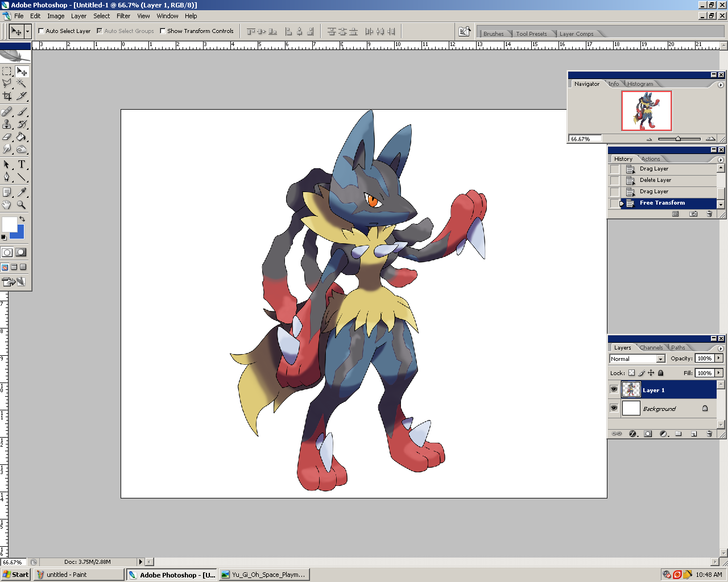Enable Auto Select Layer checkbox
This screenshot has width=728, height=582.
[41, 31]
